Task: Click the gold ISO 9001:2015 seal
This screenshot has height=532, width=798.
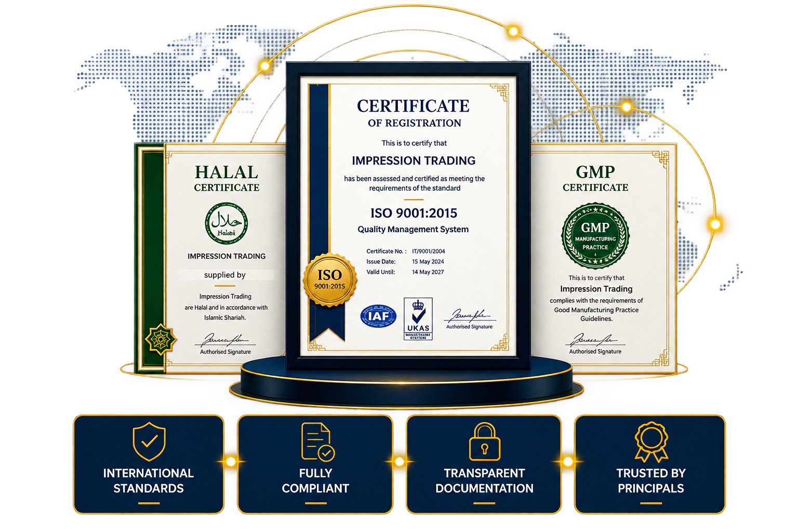Action: pyautogui.click(x=330, y=280)
